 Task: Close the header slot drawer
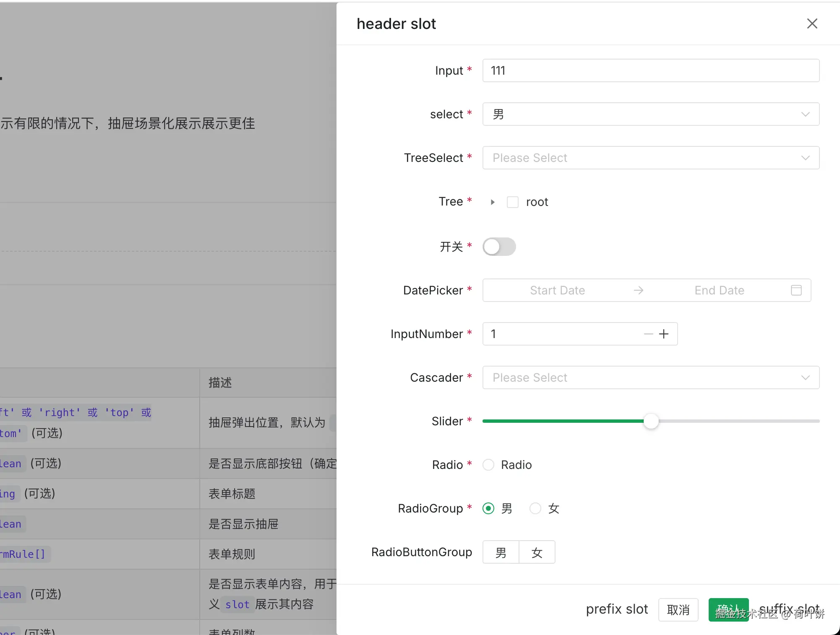pyautogui.click(x=812, y=24)
